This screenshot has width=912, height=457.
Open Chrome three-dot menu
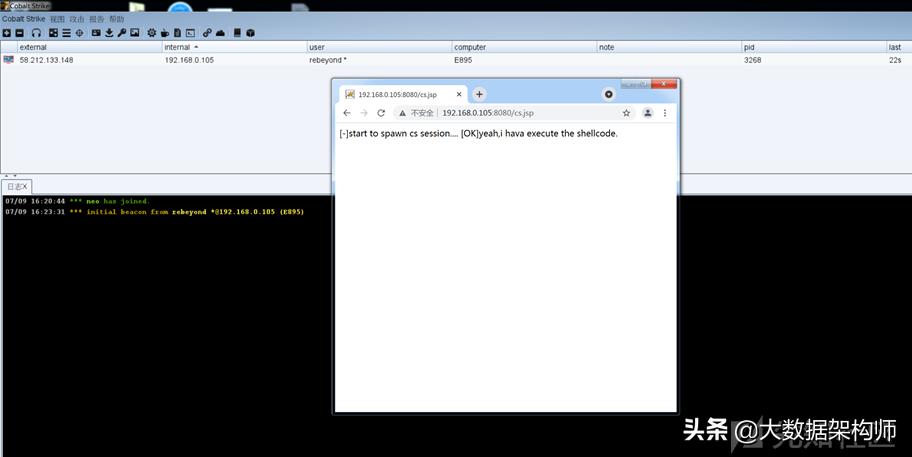pyautogui.click(x=665, y=113)
